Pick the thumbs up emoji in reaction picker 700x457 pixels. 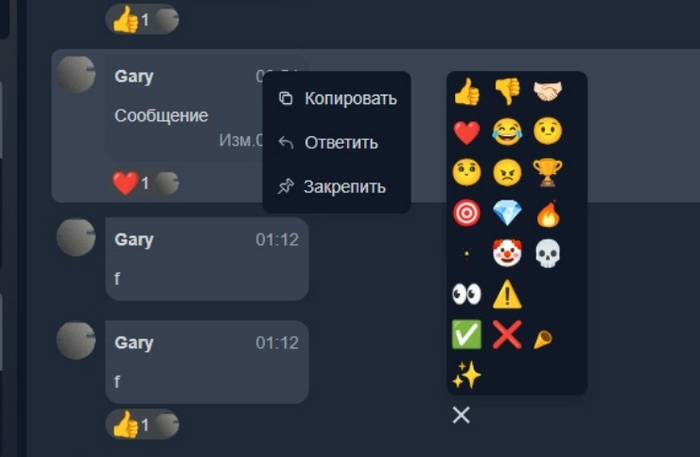pos(467,91)
